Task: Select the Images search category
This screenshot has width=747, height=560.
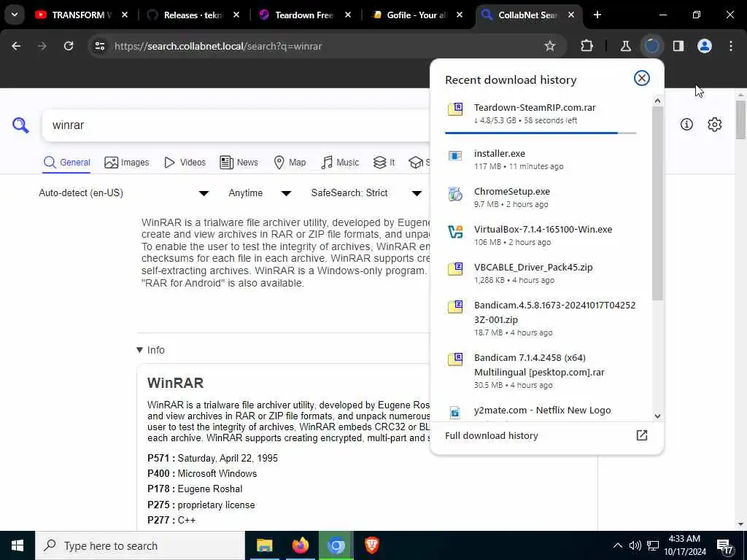Action: (127, 163)
